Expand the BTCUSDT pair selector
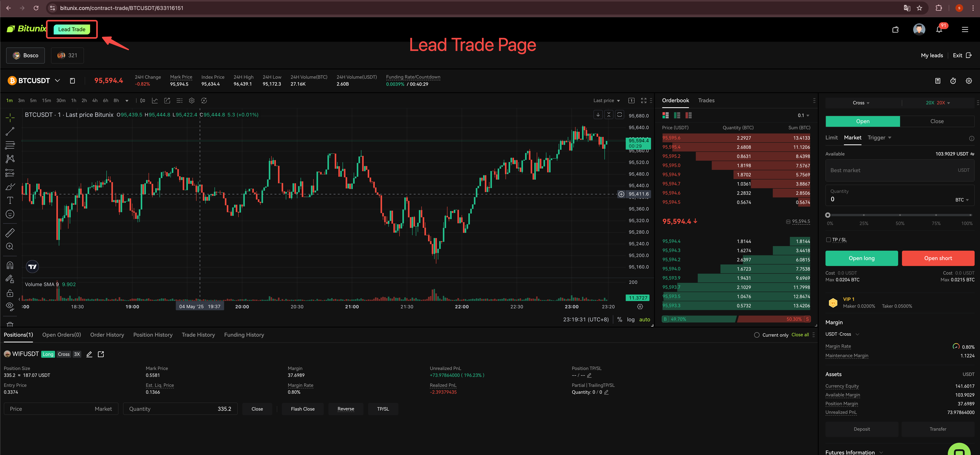980x455 pixels. pyautogui.click(x=58, y=81)
